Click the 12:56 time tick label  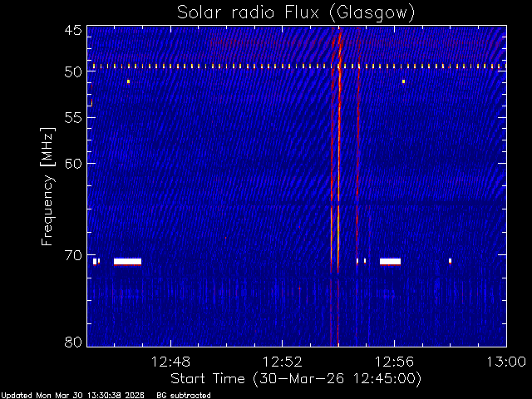click(x=394, y=362)
